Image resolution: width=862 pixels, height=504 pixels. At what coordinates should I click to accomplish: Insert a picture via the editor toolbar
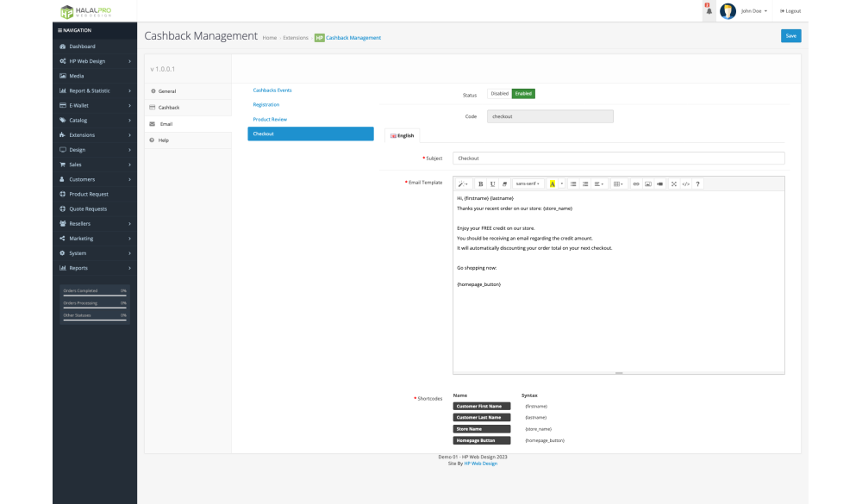pos(648,184)
